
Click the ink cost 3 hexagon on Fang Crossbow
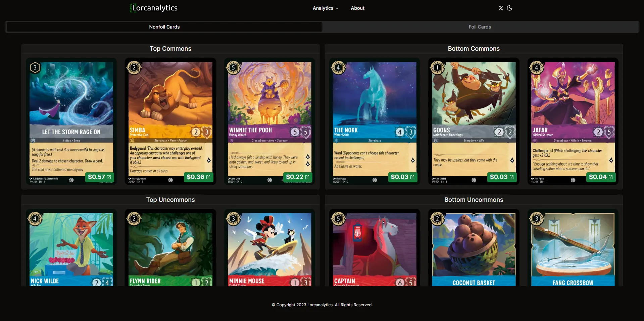pos(537,219)
